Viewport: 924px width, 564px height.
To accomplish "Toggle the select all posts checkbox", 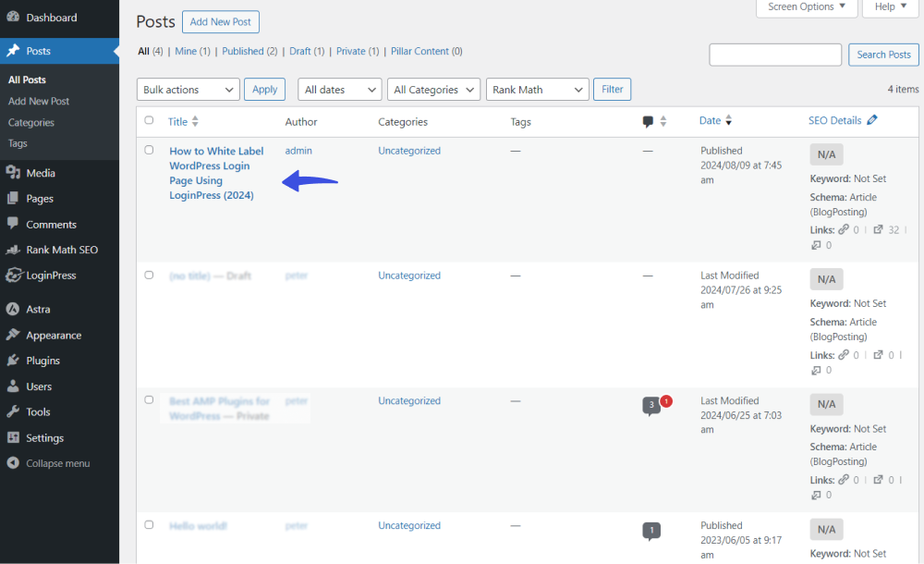I will (x=149, y=120).
